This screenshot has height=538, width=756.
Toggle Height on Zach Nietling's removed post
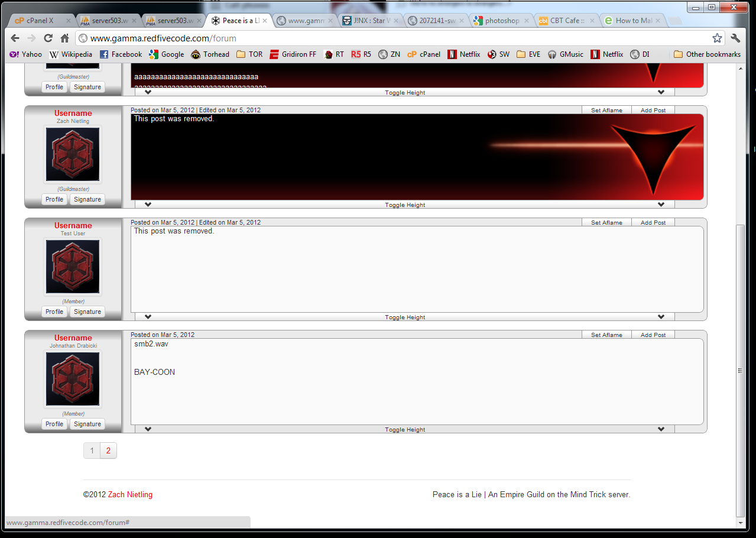click(405, 205)
